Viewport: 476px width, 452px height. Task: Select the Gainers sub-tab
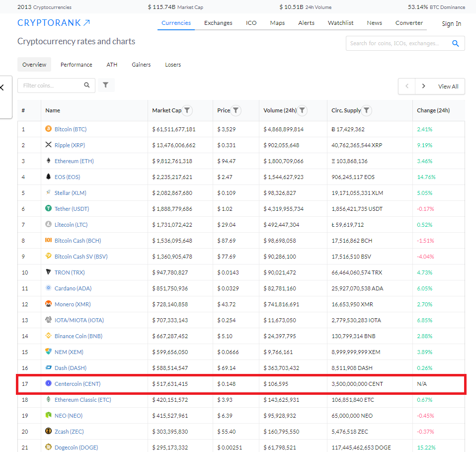pos(141,65)
